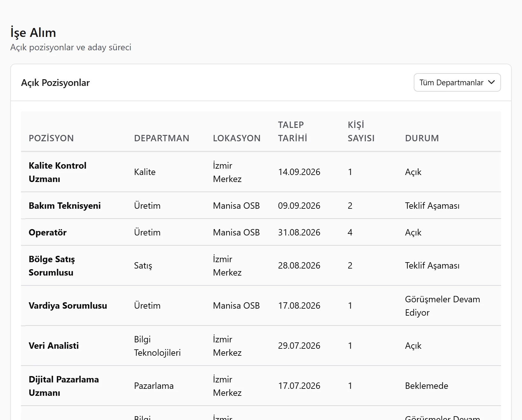Click the POZİSYON column header
522x420 pixels.
click(x=51, y=138)
